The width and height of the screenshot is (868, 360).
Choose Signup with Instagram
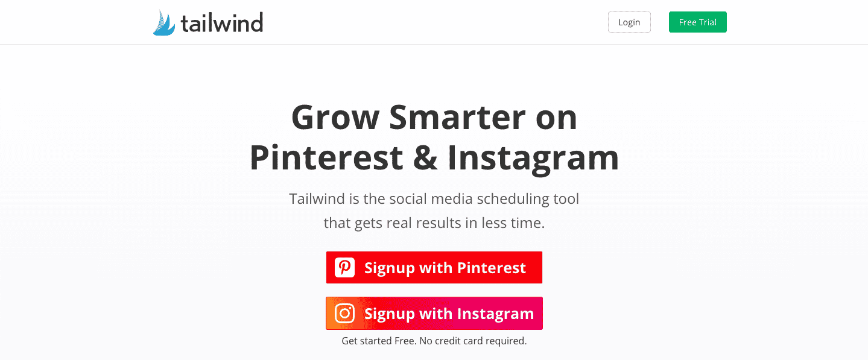click(434, 314)
